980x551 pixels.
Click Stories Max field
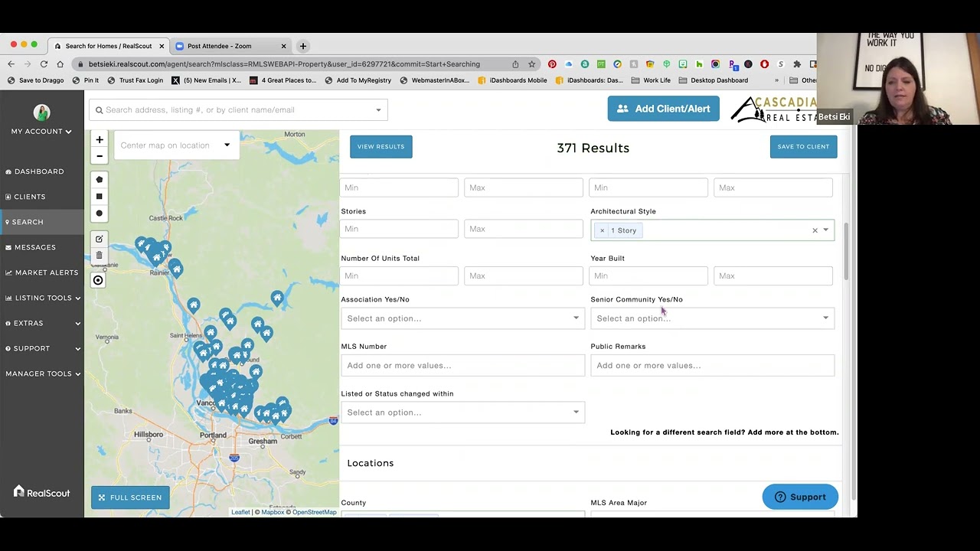coord(524,229)
